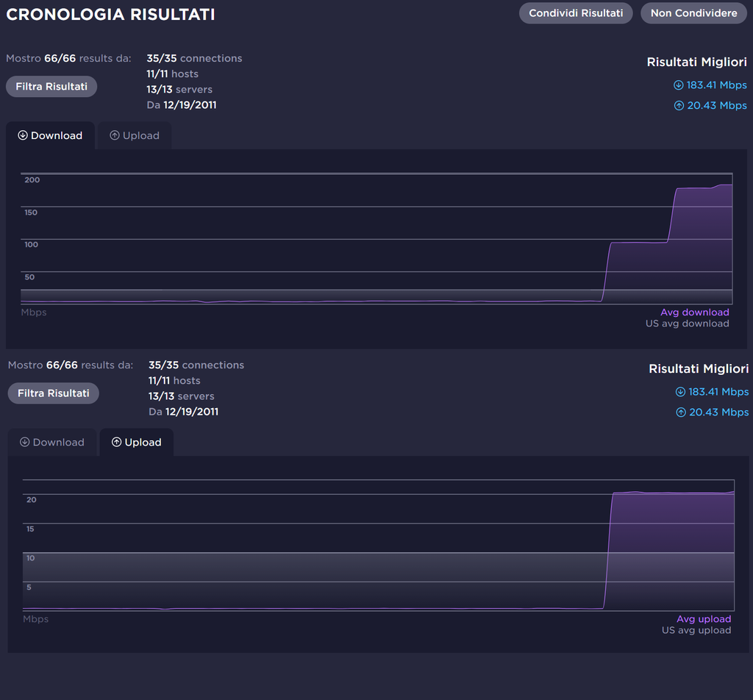753x700 pixels.
Task: Toggle the Avg download legend series
Action: (x=694, y=312)
